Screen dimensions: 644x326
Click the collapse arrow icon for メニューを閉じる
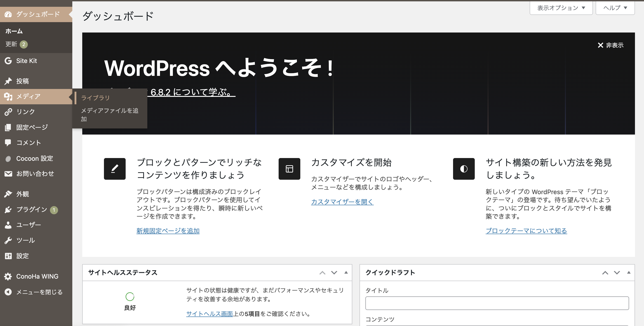[8, 292]
